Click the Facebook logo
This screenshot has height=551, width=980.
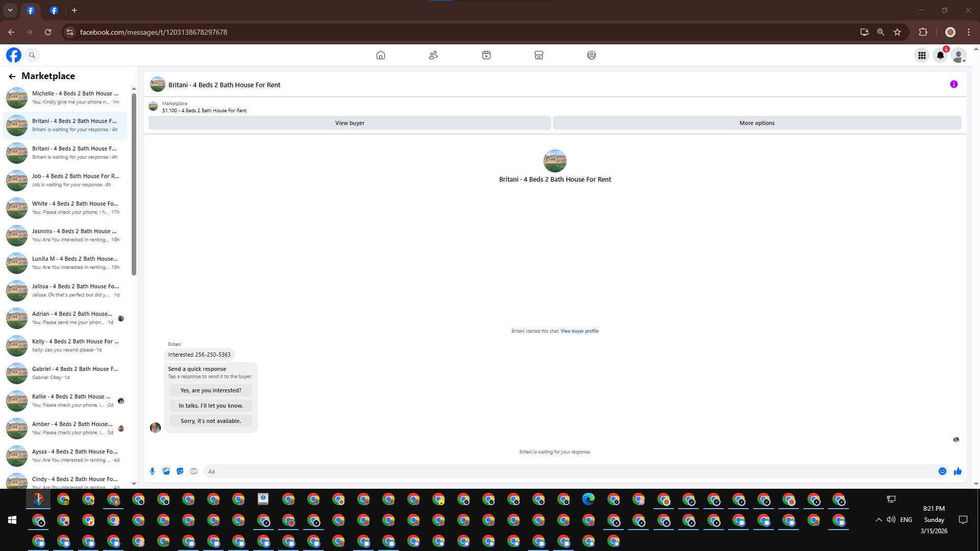click(x=14, y=55)
